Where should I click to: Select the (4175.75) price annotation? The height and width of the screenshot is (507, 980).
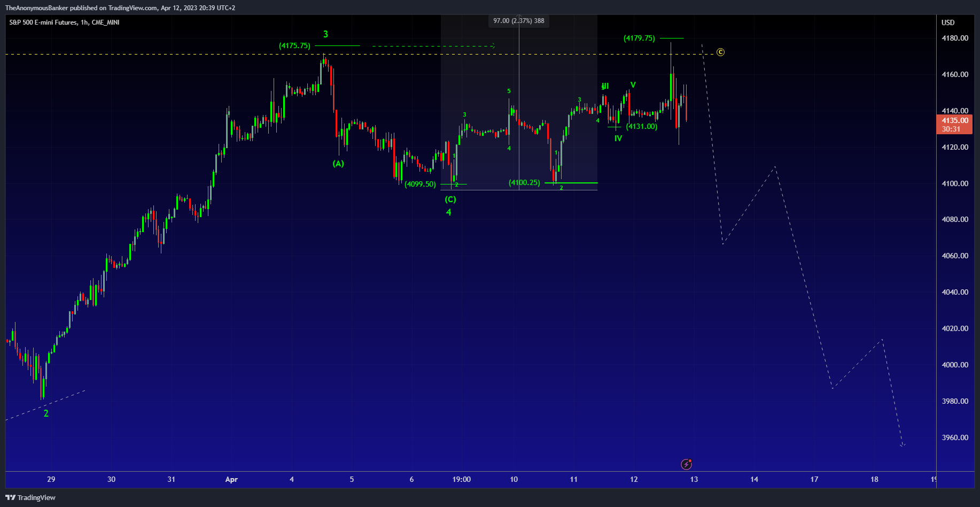294,45
